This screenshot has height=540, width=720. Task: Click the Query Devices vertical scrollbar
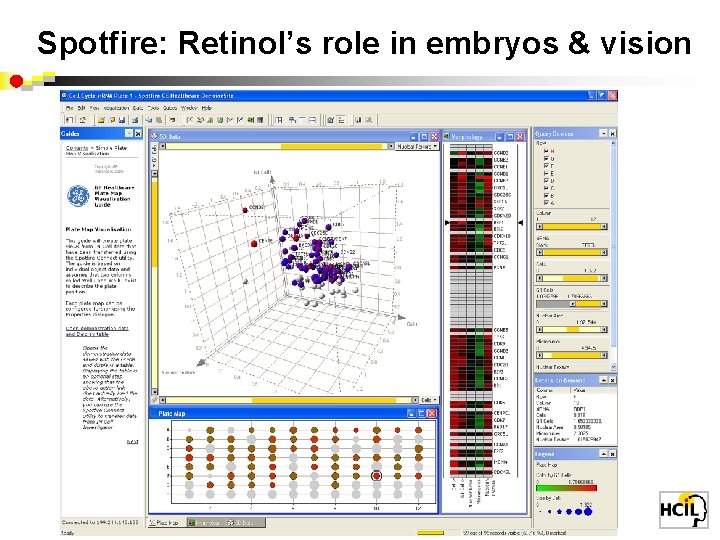613,255
